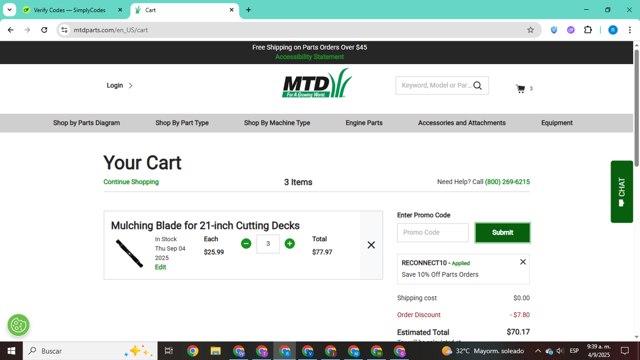Open cookie preferences icon
This screenshot has width=640, height=360.
(x=18, y=325)
